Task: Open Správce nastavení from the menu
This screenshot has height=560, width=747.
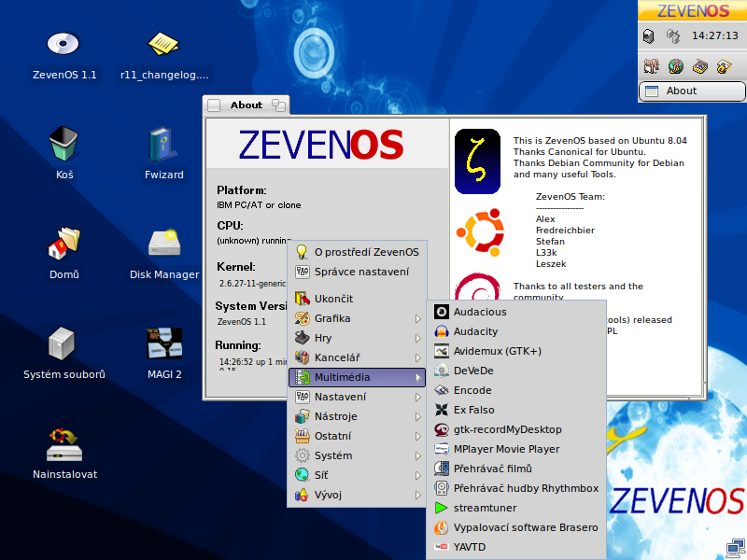Action: tap(357, 272)
